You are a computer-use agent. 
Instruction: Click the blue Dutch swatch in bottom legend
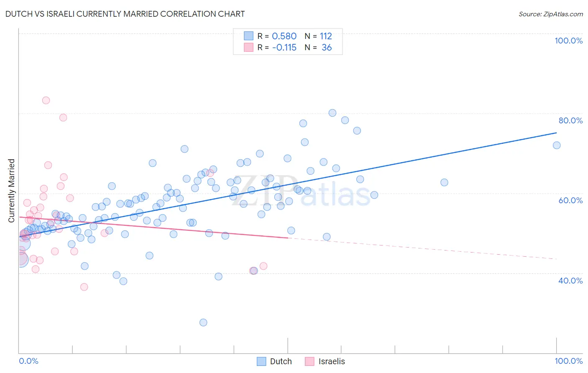pyautogui.click(x=261, y=361)
